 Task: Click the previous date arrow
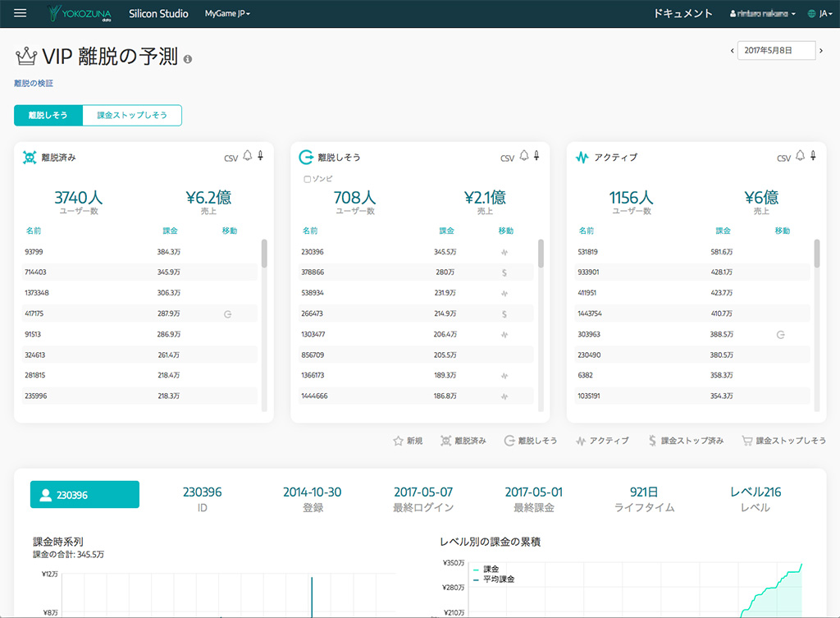click(x=732, y=51)
